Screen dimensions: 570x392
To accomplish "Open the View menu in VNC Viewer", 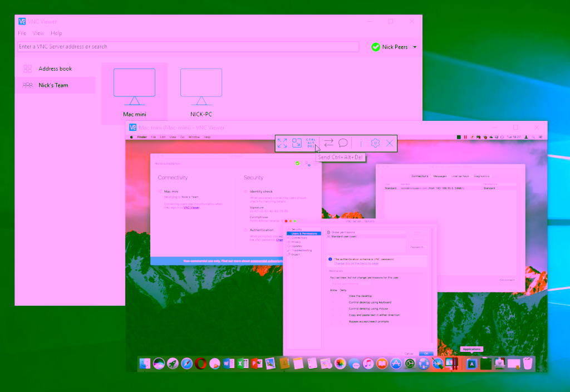I will click(x=38, y=33).
